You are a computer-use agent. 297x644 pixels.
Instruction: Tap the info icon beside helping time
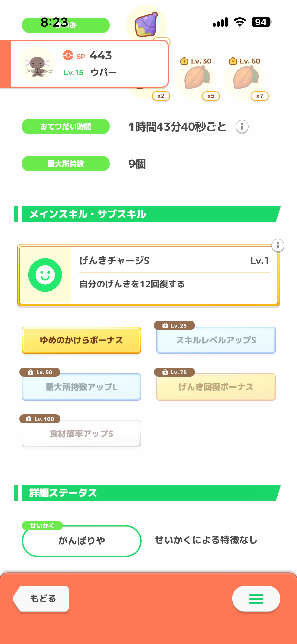click(242, 126)
